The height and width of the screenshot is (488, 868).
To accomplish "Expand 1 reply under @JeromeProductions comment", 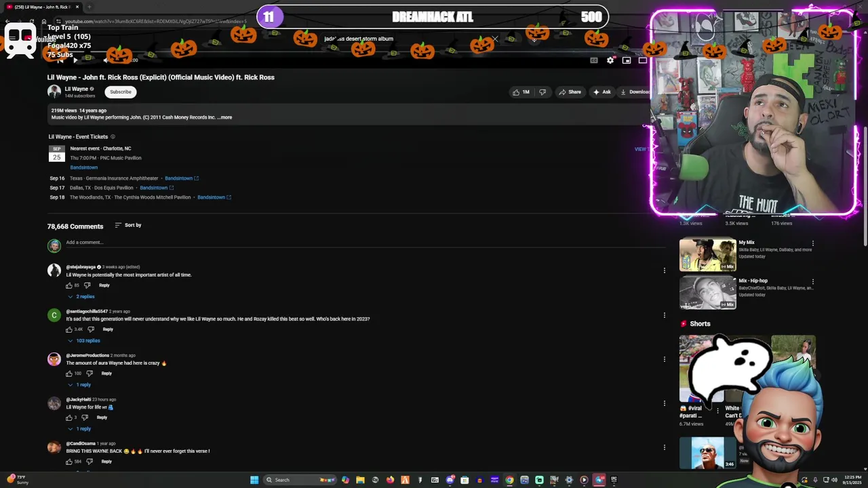I will tap(79, 385).
